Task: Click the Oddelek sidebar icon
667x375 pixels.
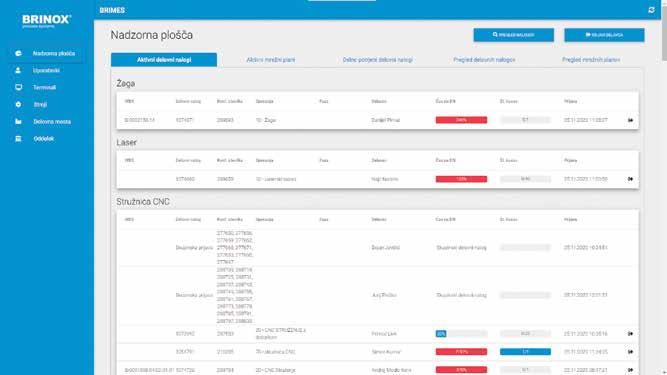Action: 18,139
